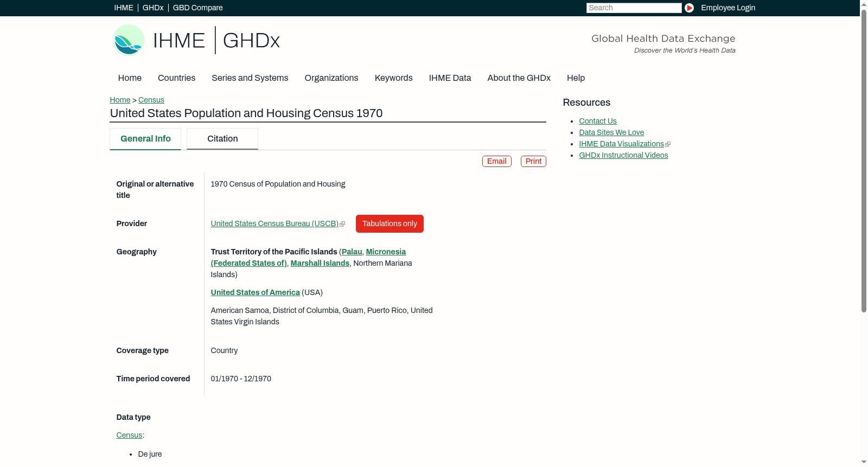Open United States of America link
This screenshot has height=467, width=868.
[x=256, y=292]
